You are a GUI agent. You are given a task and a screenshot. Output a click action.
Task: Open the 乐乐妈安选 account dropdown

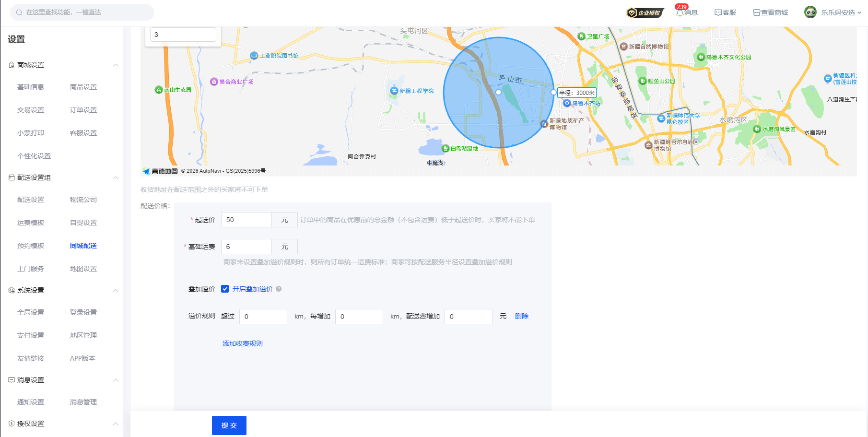coord(859,13)
